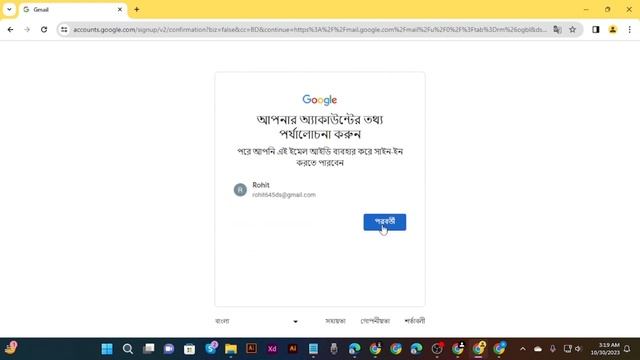This screenshot has width=640, height=360.
Task: Open the সহায়তা help link
Action: (x=335, y=321)
